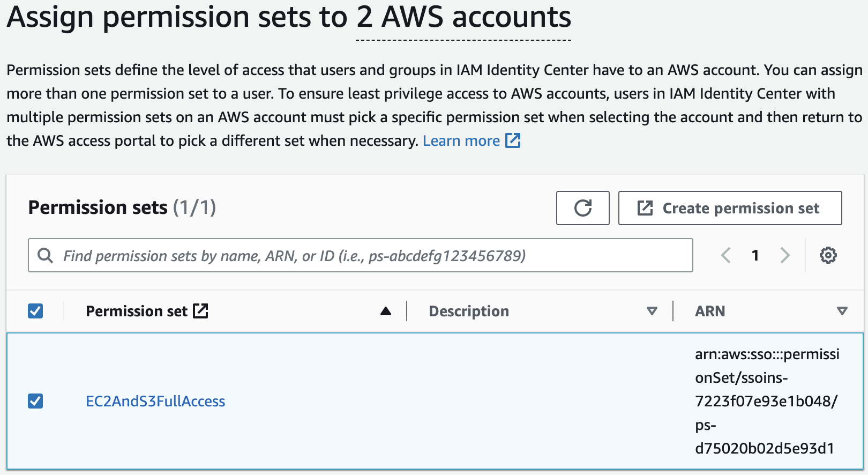Go to previous page chevron
Image resolution: width=868 pixels, height=475 pixels.
point(726,255)
